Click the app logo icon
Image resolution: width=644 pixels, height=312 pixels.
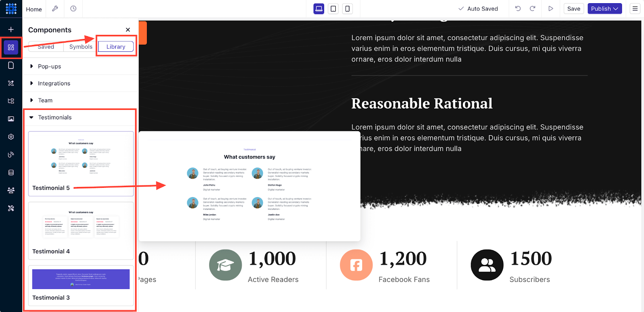tap(11, 8)
